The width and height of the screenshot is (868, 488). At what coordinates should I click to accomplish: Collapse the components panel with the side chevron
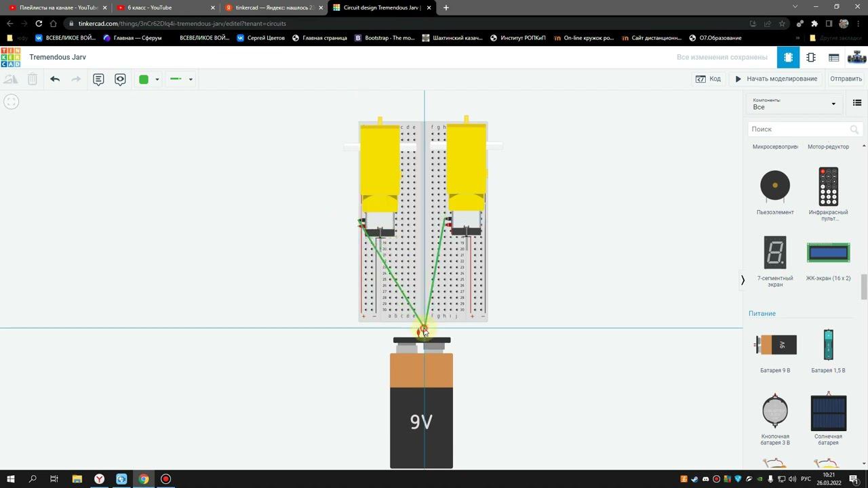coord(743,279)
